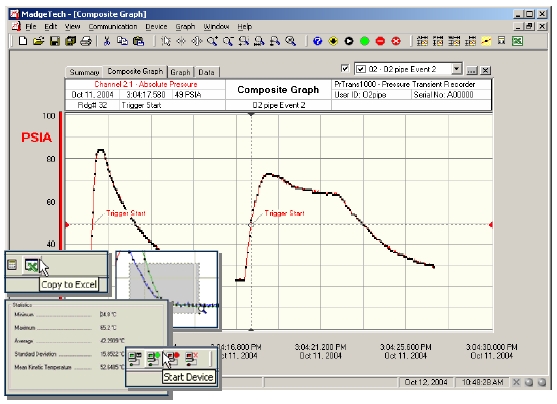
Task: Click the X button next to the ellipsis button
Action: (485, 70)
